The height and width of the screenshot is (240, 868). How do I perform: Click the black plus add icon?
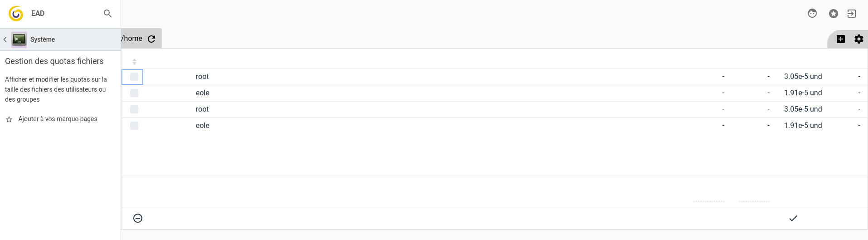(840, 39)
